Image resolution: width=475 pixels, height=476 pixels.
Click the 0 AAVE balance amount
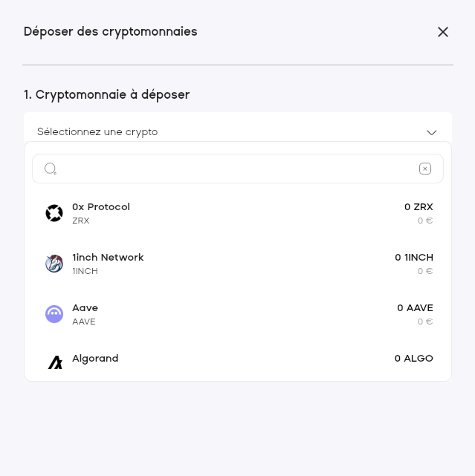pyautogui.click(x=415, y=308)
